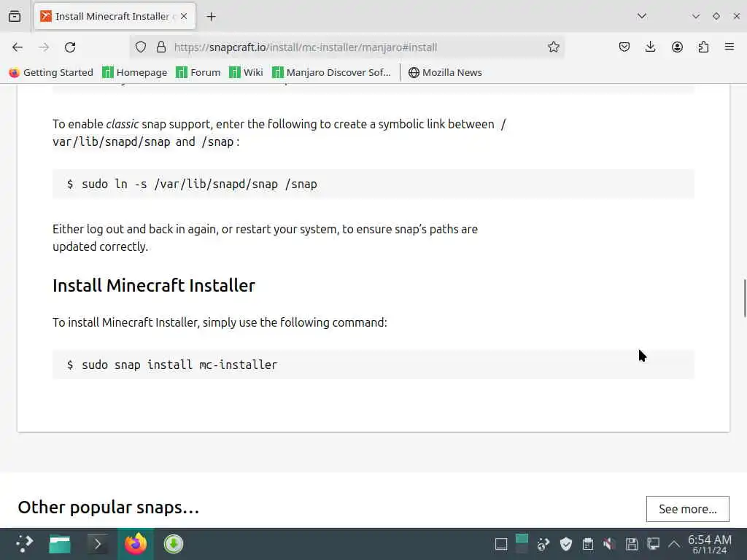747x560 pixels.
Task: Open the Wiki bookmark
Action: 246,72
